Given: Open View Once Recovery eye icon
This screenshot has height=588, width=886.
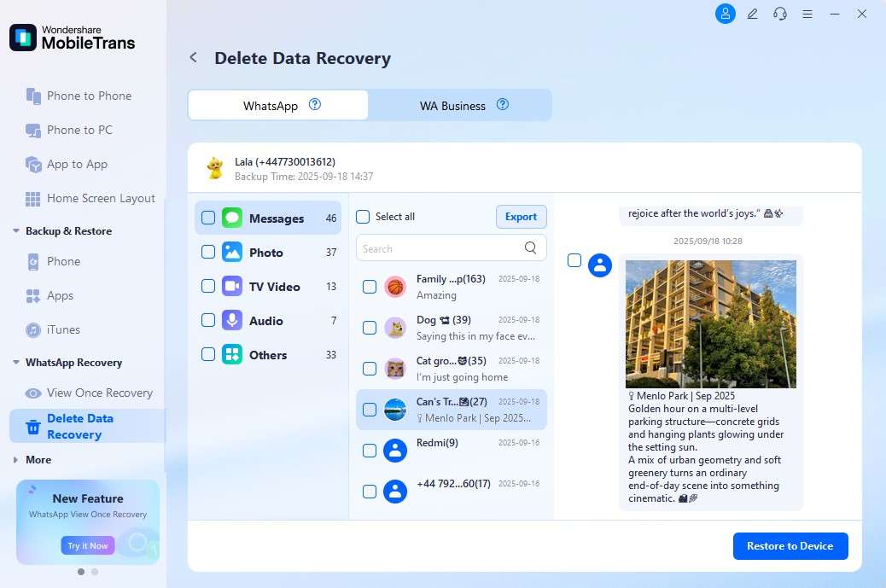Looking at the screenshot, I should pos(33,393).
